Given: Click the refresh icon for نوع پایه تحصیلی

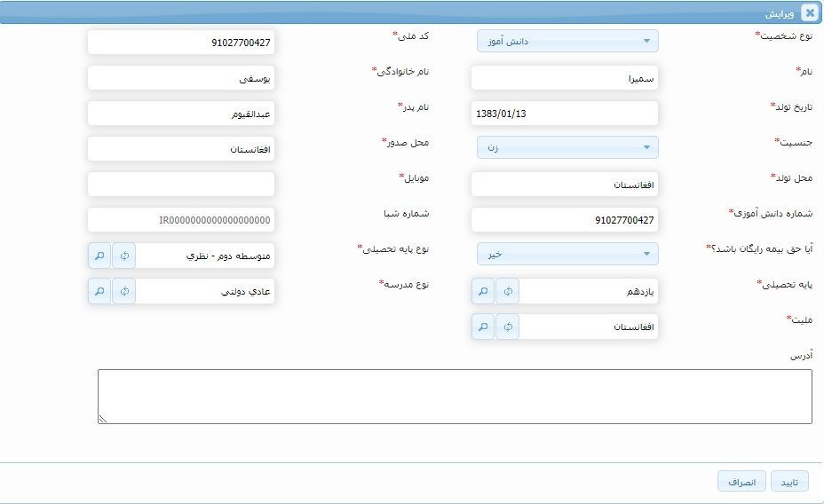Looking at the screenshot, I should pos(124,256).
